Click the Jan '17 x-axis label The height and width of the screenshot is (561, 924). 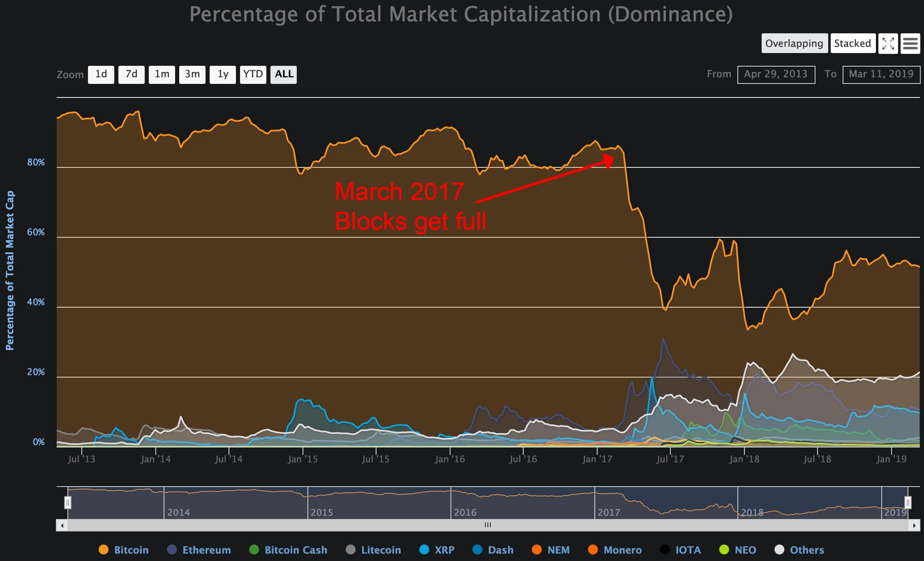597,459
